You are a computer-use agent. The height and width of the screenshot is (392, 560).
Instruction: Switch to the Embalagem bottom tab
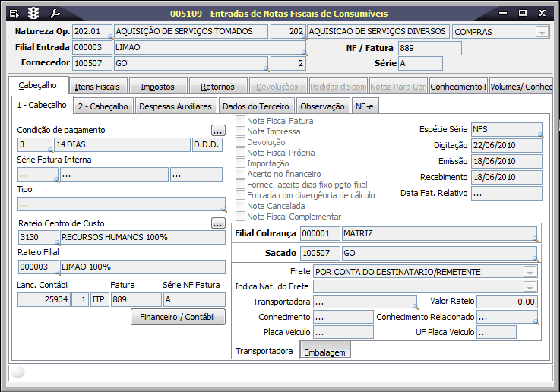point(325,352)
